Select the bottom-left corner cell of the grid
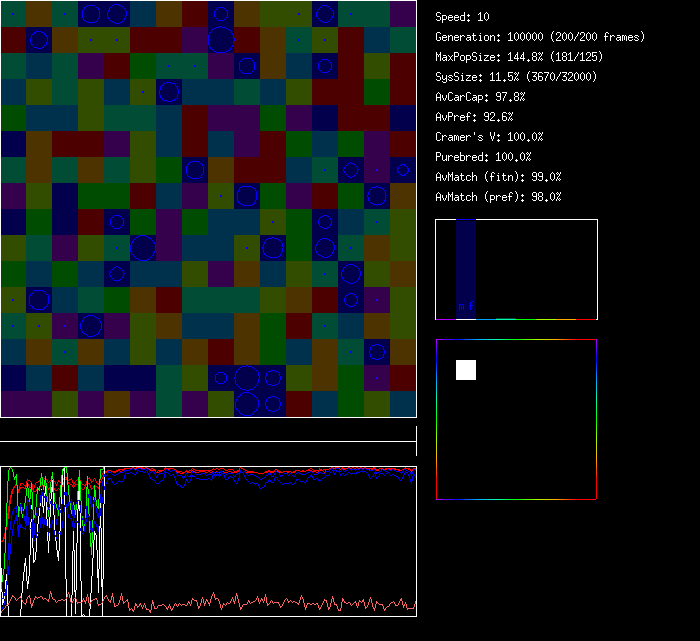This screenshot has width=700, height=641. tap(13, 404)
